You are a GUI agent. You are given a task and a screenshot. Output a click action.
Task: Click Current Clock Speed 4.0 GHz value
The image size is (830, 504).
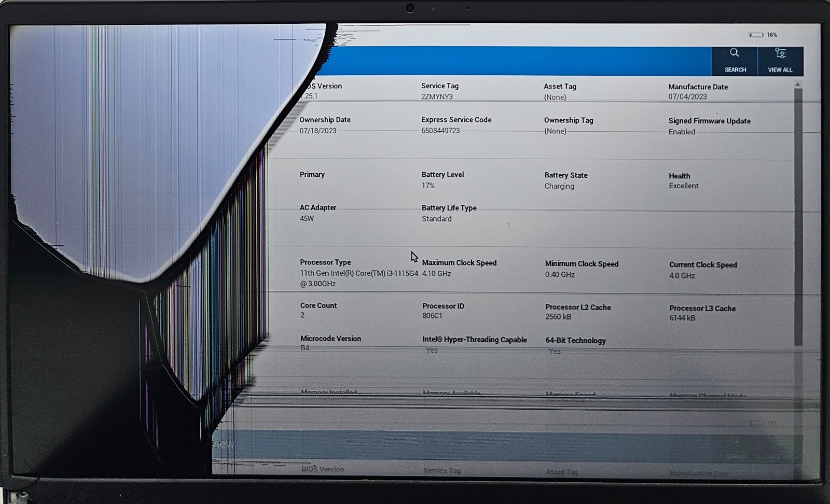(x=682, y=275)
